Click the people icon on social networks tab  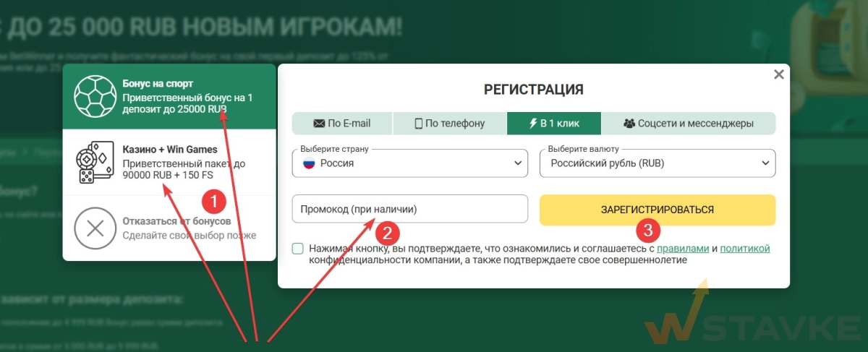click(629, 124)
